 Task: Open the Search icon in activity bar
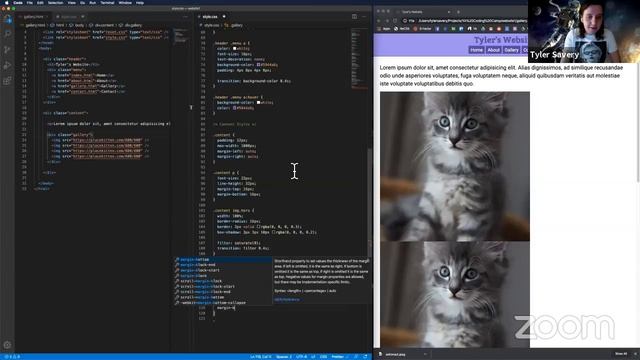click(x=7, y=34)
